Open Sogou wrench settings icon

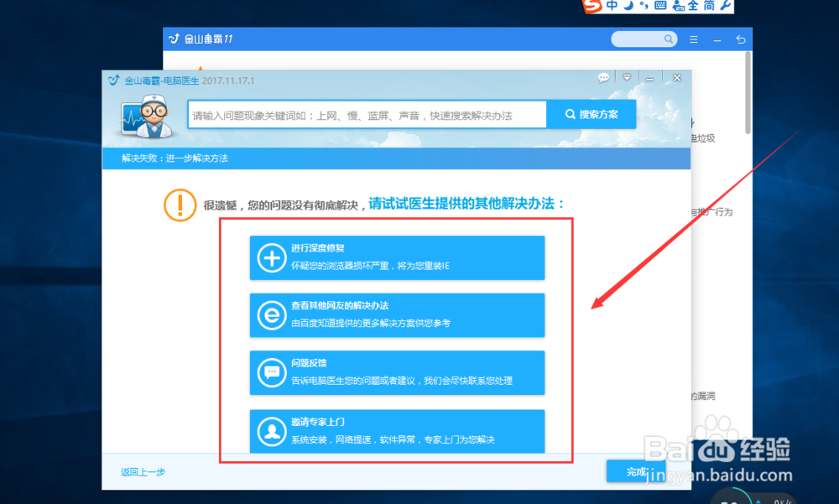coord(726,5)
